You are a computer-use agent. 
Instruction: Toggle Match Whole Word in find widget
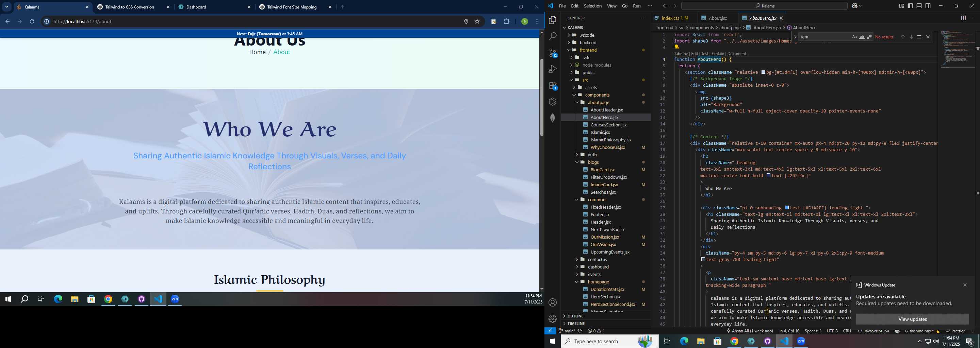tap(862, 37)
